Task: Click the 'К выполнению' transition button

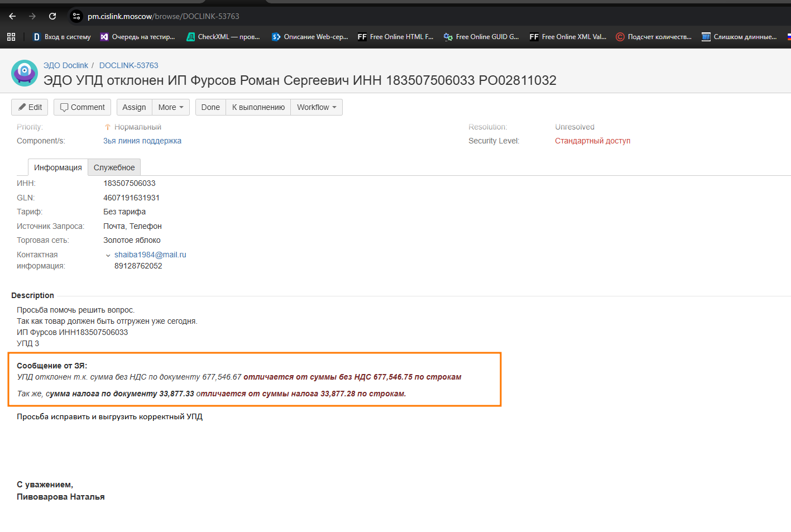Action: [258, 107]
